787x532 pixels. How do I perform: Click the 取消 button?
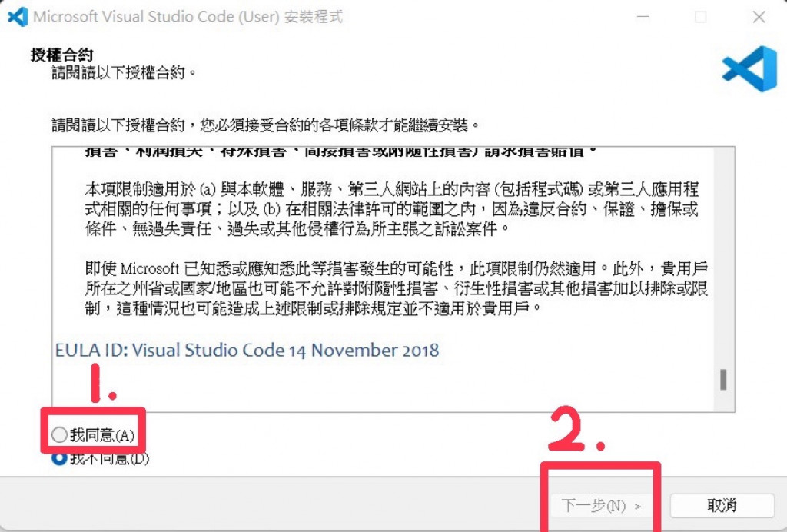[x=722, y=505]
